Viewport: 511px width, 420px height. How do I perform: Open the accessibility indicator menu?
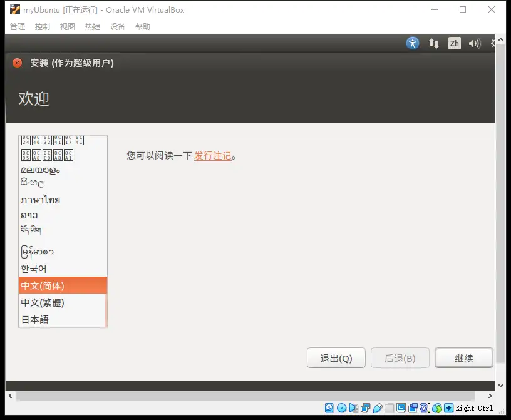412,43
